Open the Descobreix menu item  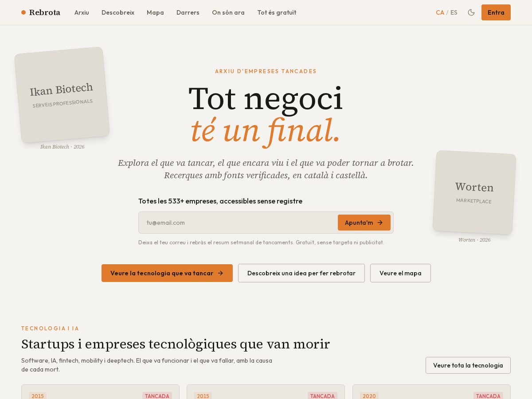pos(118,12)
